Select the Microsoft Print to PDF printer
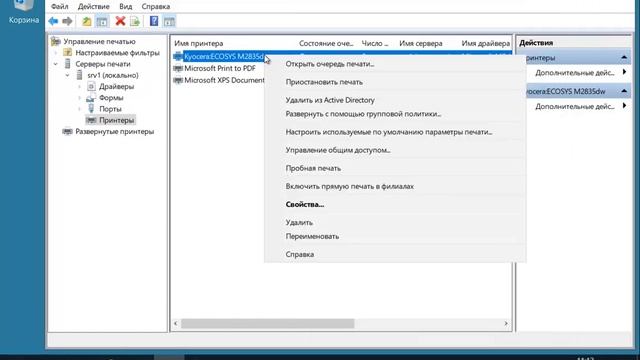Viewport: 640px width, 360px height. coord(220,68)
